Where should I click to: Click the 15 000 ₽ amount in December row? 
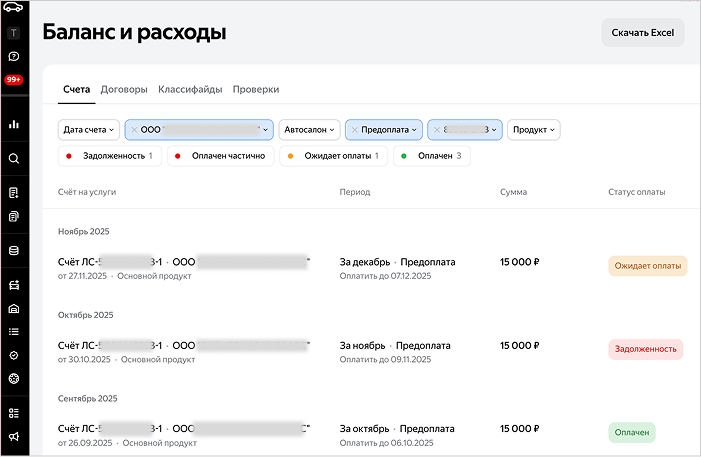519,262
